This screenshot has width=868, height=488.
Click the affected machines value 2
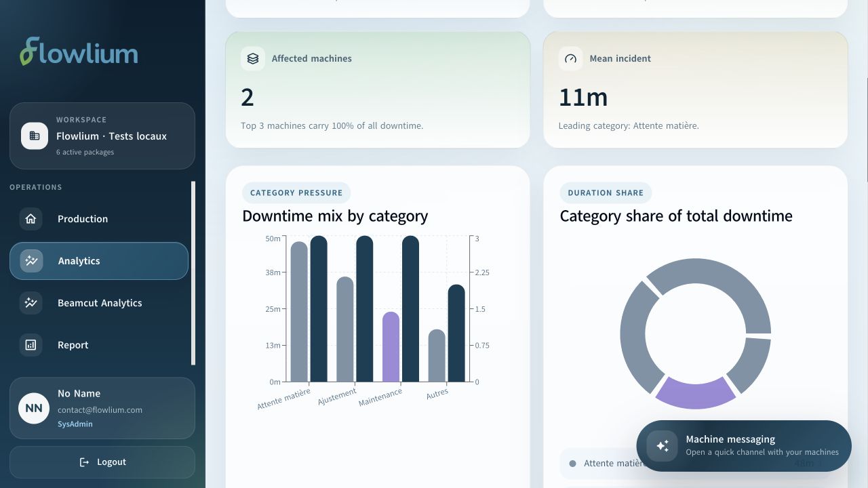248,98
